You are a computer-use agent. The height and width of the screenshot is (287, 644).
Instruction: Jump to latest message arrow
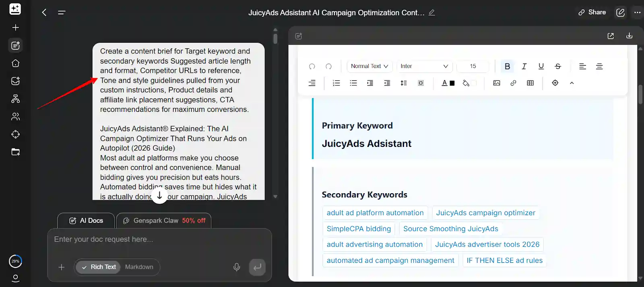(x=159, y=196)
